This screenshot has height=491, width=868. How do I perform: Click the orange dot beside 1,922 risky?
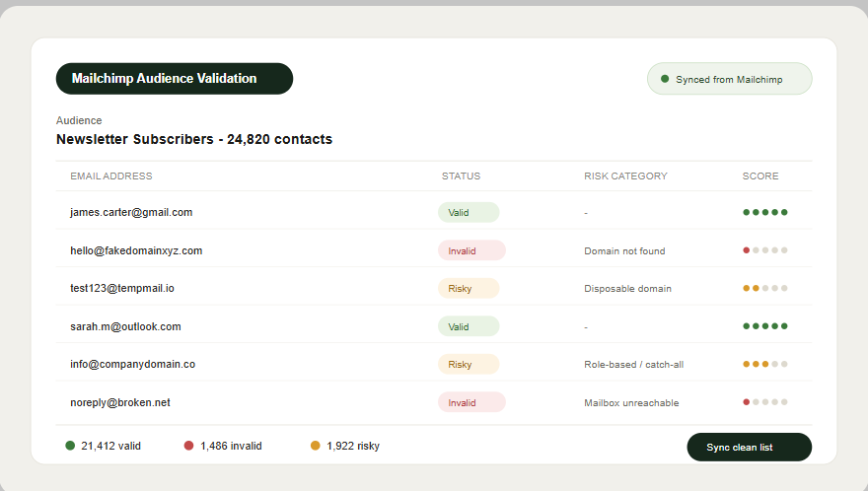pyautogui.click(x=315, y=446)
